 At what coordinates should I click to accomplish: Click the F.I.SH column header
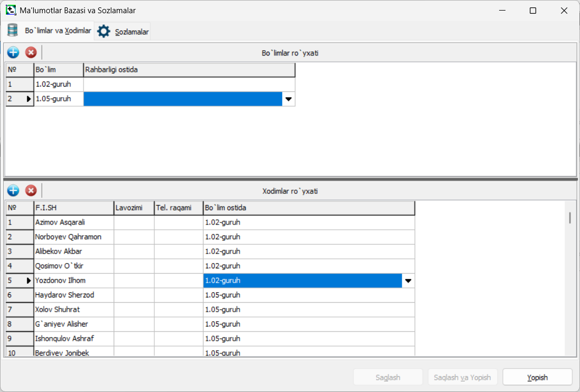pos(74,208)
